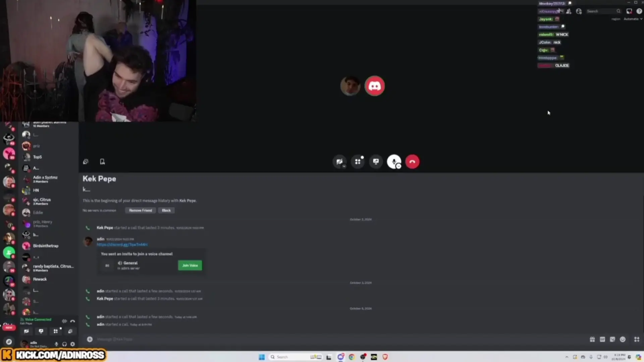Image resolution: width=644 pixels, height=362 pixels.
Task: Open the gift icon in the message bar
Action: tap(592, 339)
